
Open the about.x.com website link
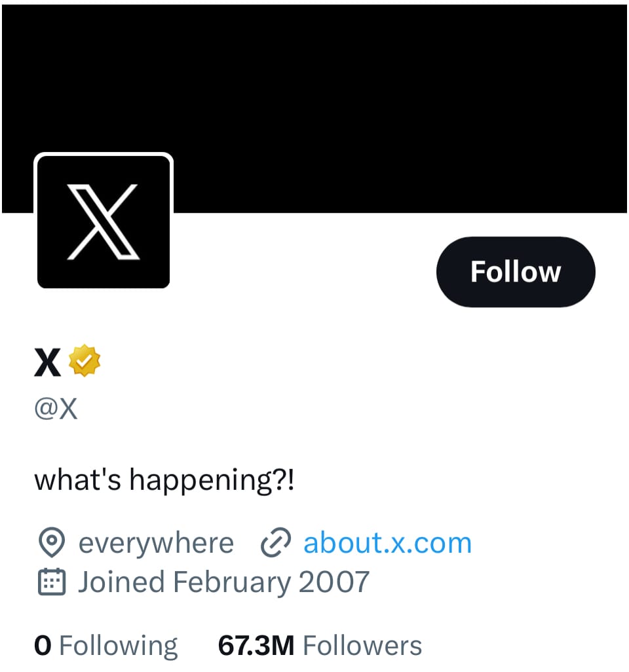(x=388, y=542)
